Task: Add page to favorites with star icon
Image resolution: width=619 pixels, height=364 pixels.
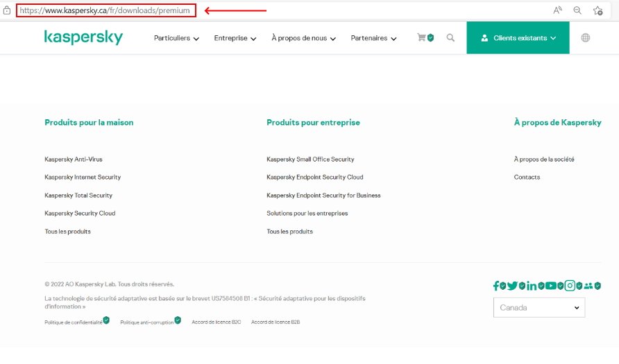Action: point(597,10)
